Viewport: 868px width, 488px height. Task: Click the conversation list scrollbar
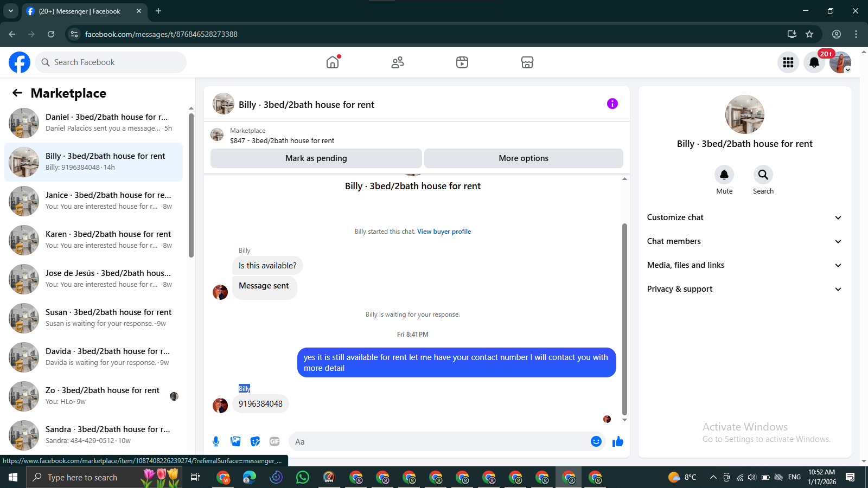(x=191, y=184)
